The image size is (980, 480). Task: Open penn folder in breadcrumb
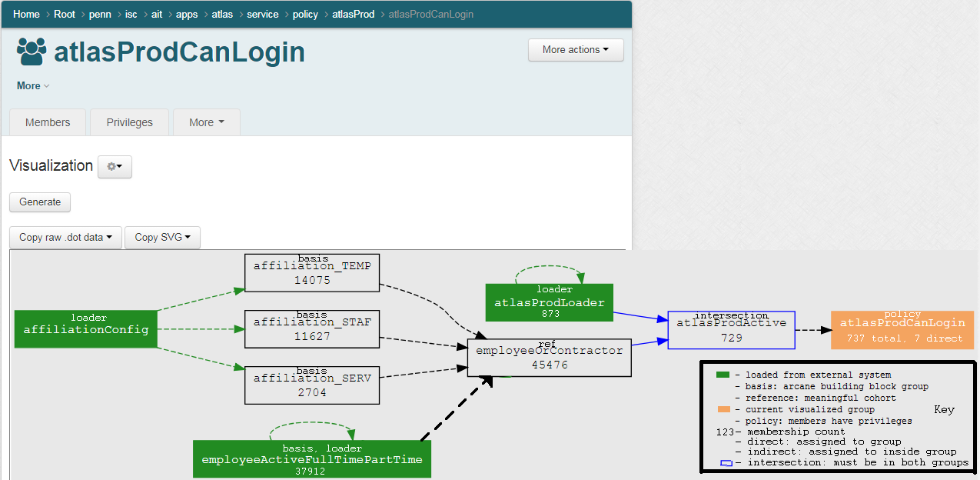101,14
